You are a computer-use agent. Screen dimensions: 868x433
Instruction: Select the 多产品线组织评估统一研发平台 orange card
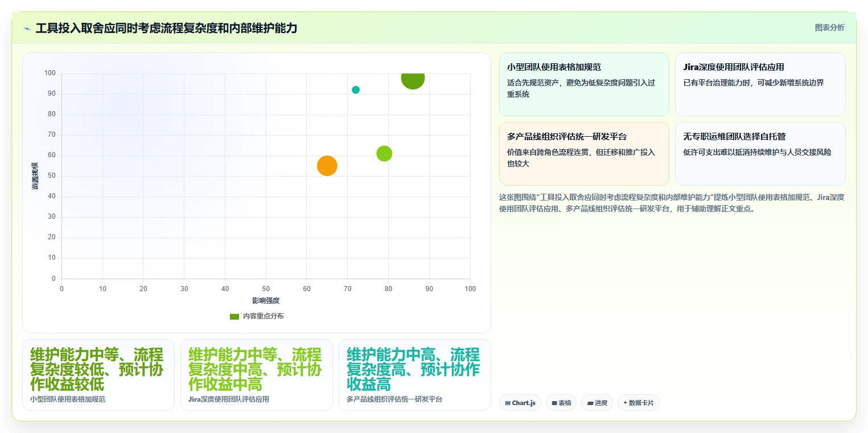[x=584, y=154]
